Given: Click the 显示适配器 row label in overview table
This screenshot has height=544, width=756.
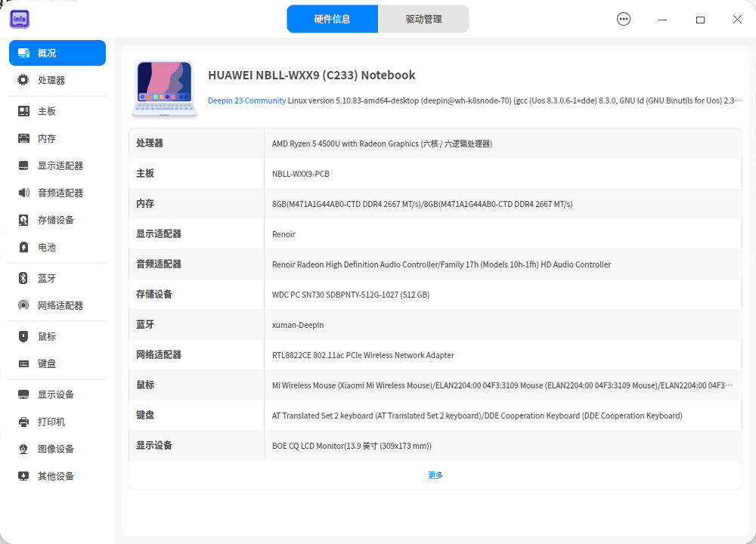Looking at the screenshot, I should click(159, 233).
